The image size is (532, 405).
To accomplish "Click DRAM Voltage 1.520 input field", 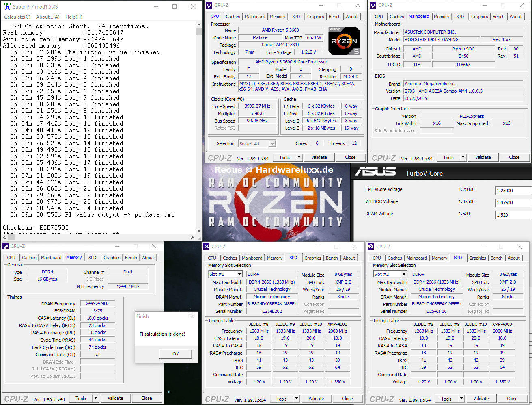I will pos(514,215).
